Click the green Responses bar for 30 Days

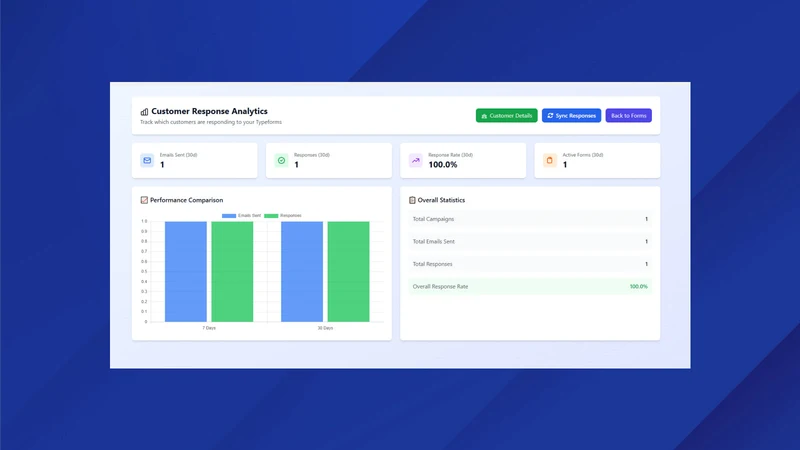[348, 271]
